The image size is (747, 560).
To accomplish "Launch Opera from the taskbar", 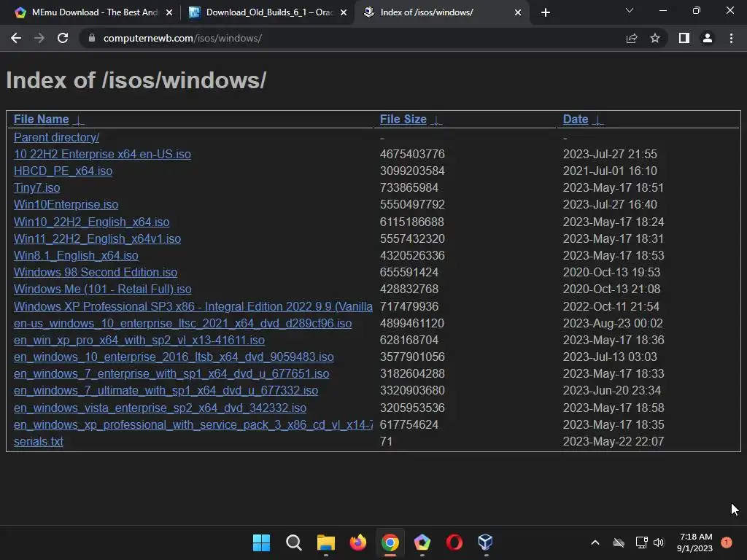I will (454, 542).
